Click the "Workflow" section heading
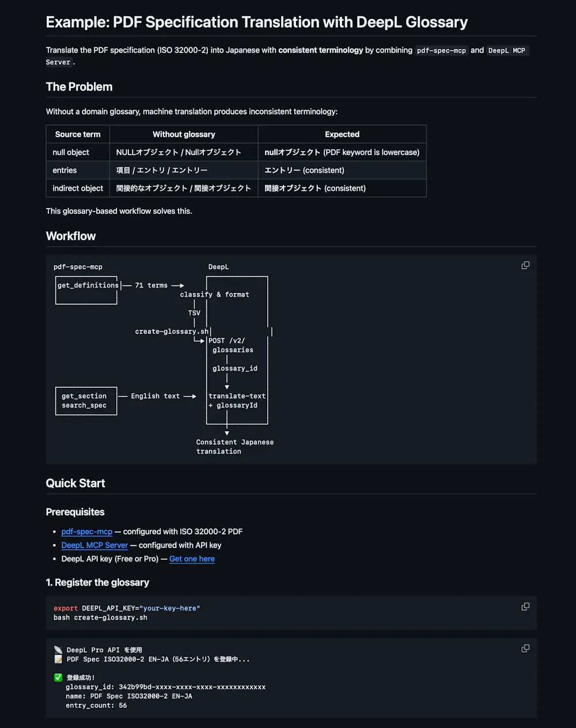This screenshot has width=576, height=728. click(71, 236)
